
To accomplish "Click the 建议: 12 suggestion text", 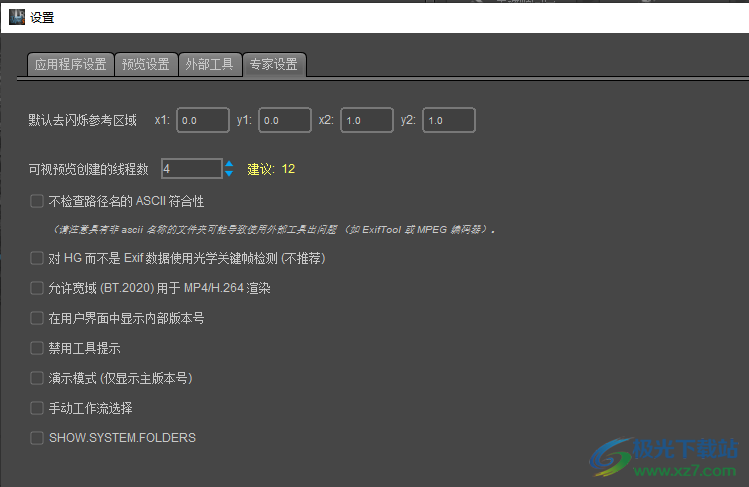I will pos(271,169).
